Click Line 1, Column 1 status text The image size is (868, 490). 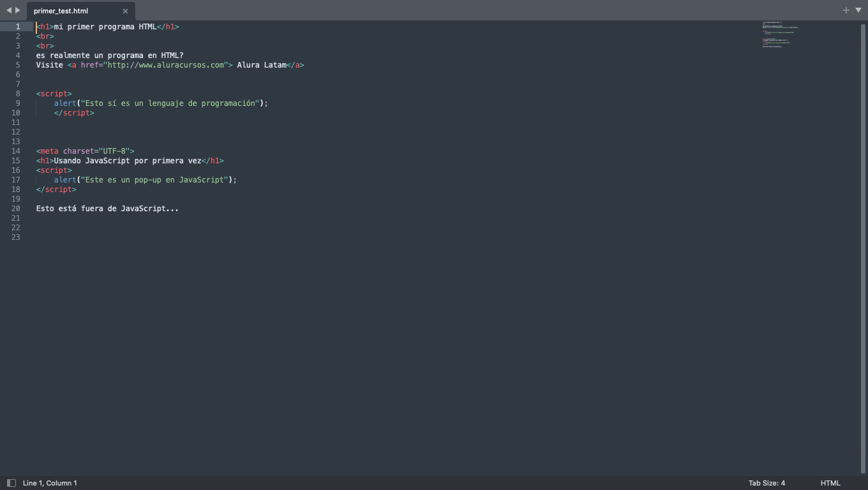click(50, 483)
